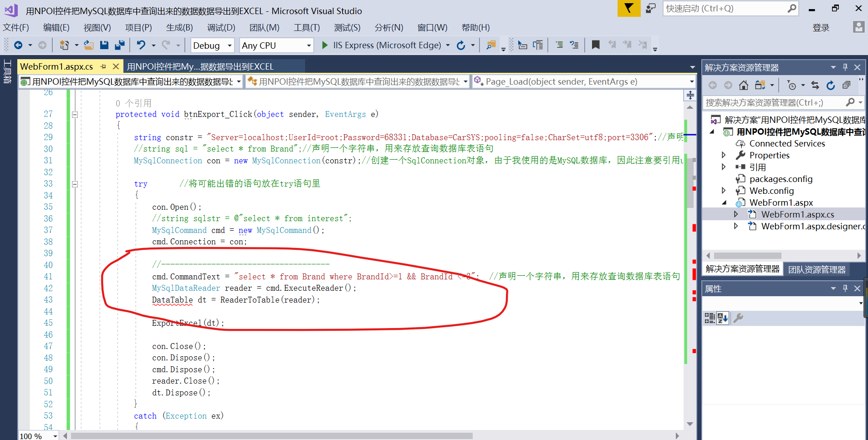Viewport: 868px width, 440px height.
Task: Navigate backward in the code editor
Action: pyautogui.click(x=19, y=45)
